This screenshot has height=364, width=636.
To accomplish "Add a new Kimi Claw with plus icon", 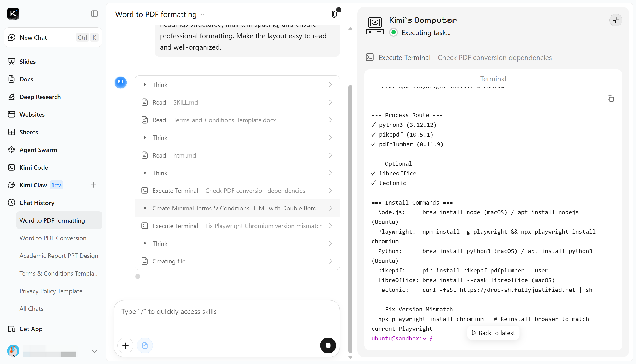I will point(94,185).
